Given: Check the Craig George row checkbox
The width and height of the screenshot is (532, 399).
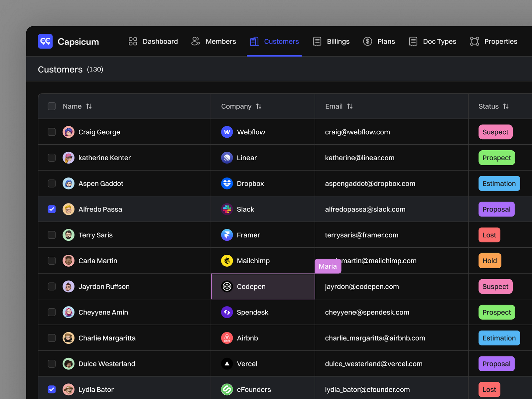Looking at the screenshot, I should tap(52, 132).
